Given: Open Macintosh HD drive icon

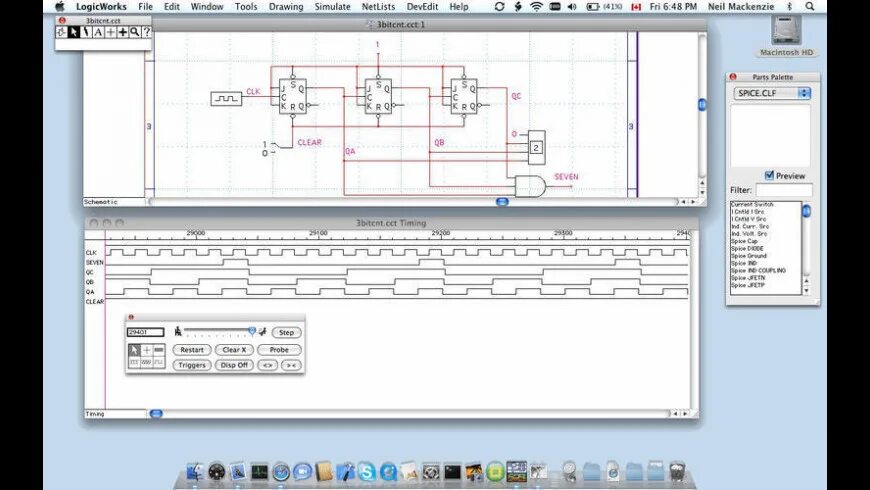Looking at the screenshot, I should (x=786, y=32).
